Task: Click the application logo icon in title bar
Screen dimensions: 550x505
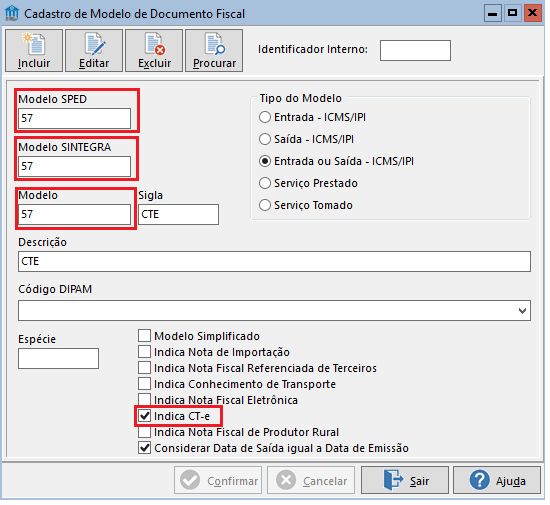Action: point(12,13)
